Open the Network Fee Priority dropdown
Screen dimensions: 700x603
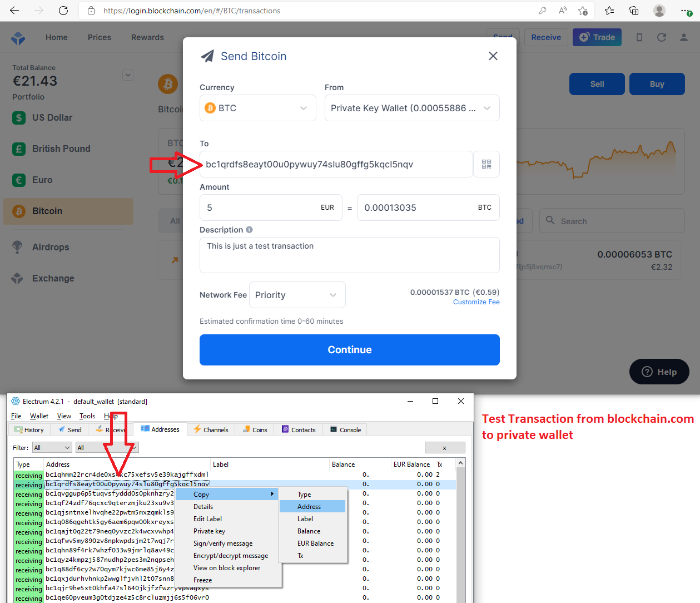click(297, 295)
